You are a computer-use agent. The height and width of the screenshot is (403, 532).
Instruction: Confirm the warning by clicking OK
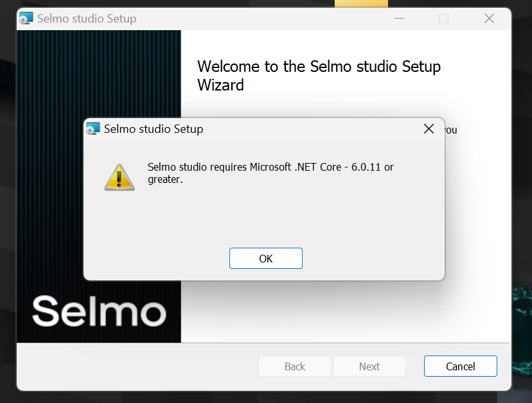pyautogui.click(x=265, y=258)
